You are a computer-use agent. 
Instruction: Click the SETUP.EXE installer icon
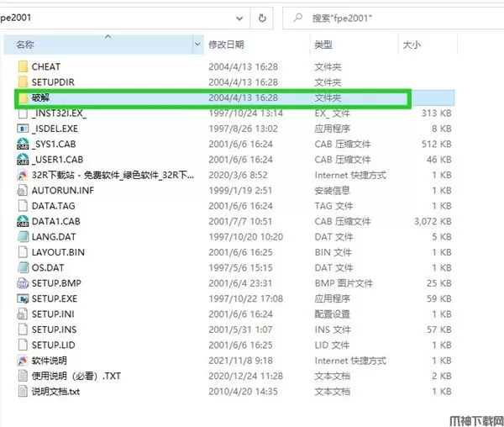click(23, 298)
